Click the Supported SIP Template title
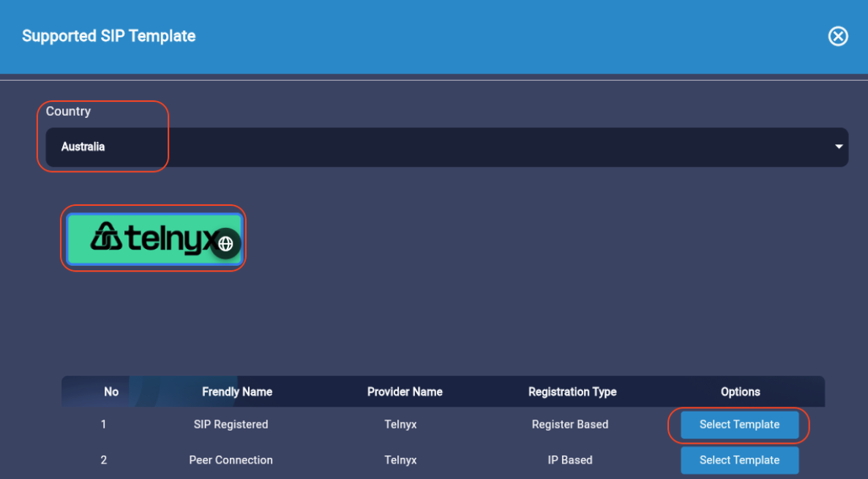 tap(108, 36)
